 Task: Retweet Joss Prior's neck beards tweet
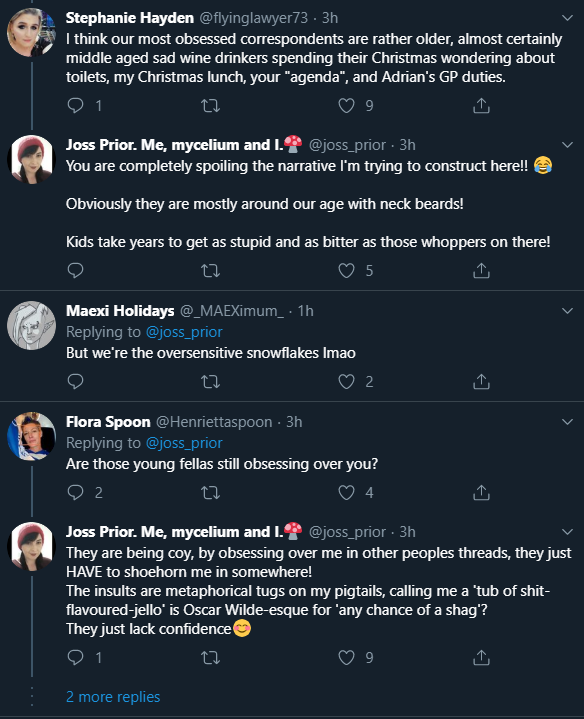coord(210,271)
